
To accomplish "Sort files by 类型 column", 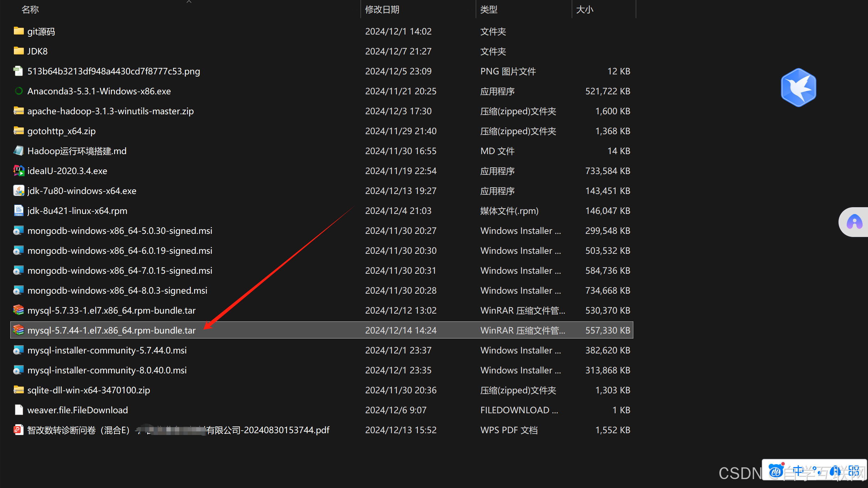I will [489, 9].
